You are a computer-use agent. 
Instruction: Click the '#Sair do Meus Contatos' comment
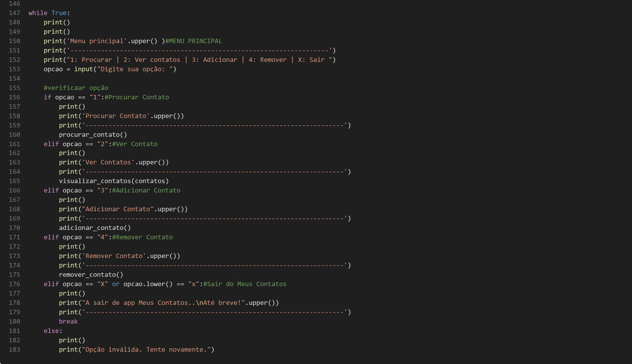click(x=245, y=284)
